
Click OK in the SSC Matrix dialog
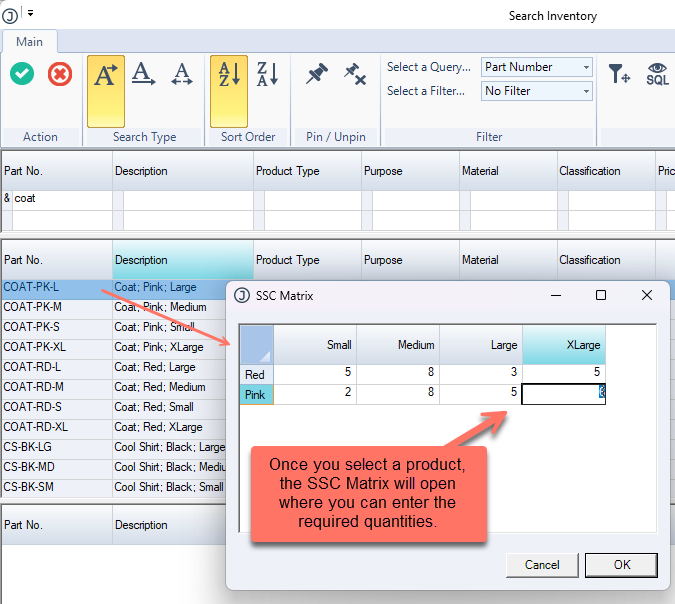621,565
